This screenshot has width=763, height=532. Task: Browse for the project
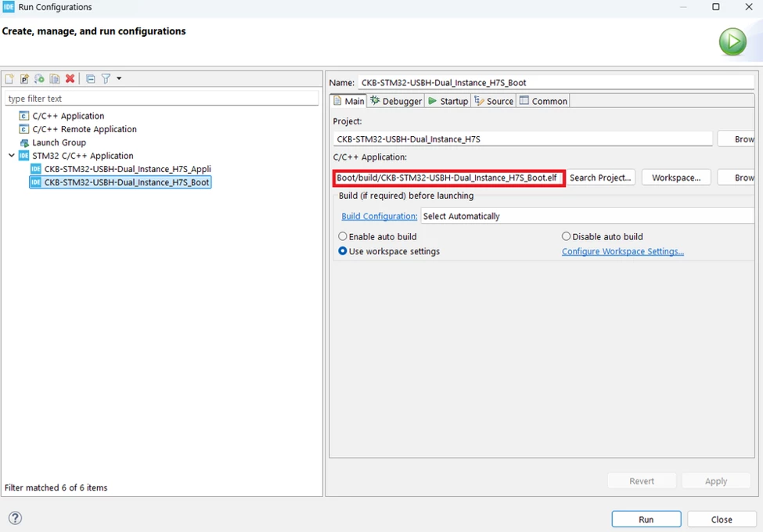(x=736, y=139)
